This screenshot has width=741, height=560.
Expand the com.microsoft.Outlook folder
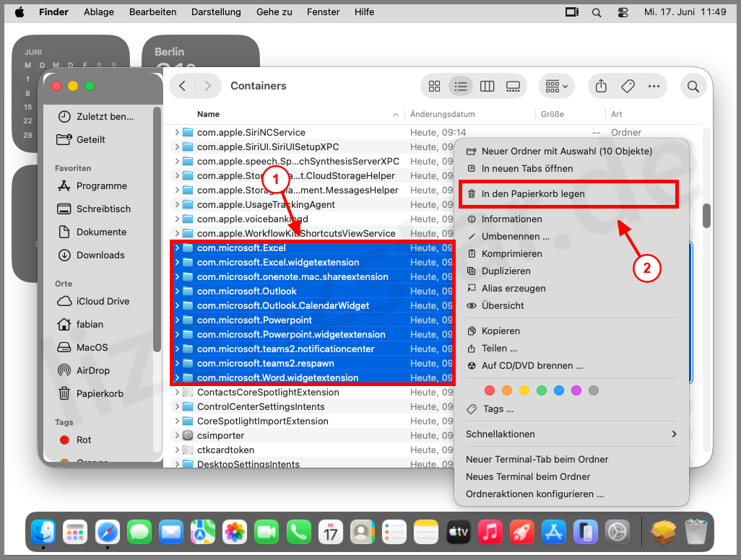(177, 292)
